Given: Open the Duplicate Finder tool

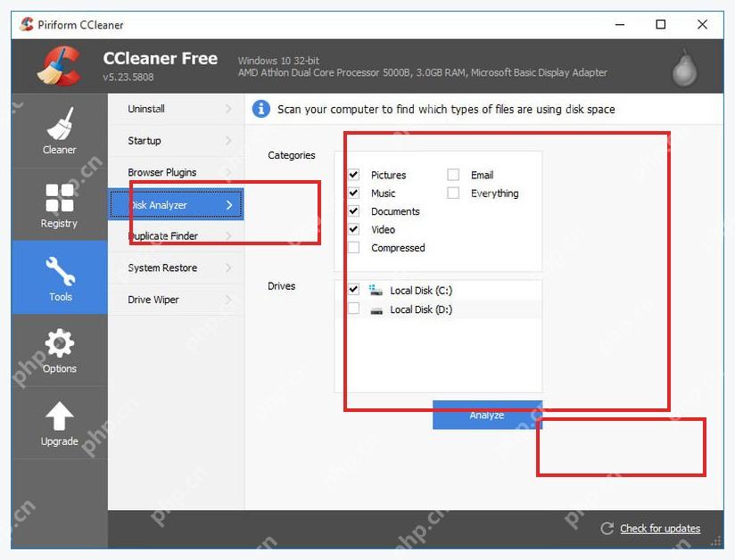Looking at the screenshot, I should click(x=177, y=236).
